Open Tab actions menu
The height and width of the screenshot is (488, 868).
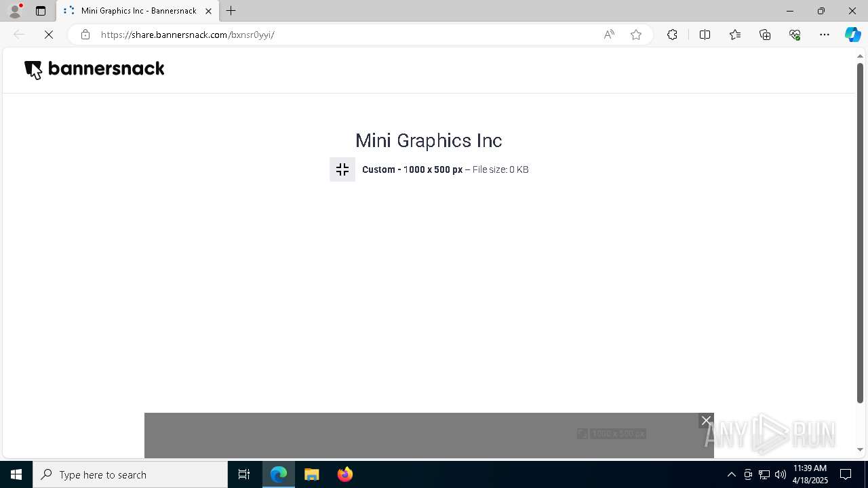pos(41,11)
